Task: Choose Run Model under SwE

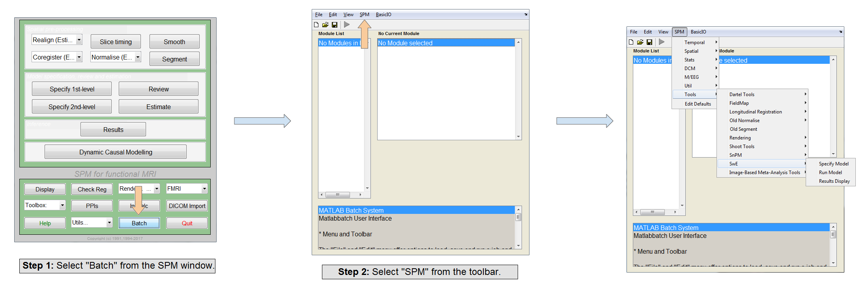Action: (830, 173)
